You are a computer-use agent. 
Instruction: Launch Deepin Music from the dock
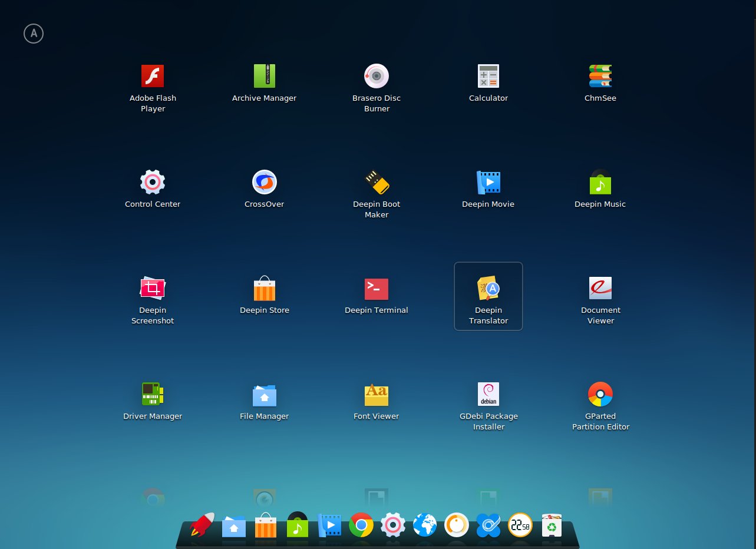[298, 524]
